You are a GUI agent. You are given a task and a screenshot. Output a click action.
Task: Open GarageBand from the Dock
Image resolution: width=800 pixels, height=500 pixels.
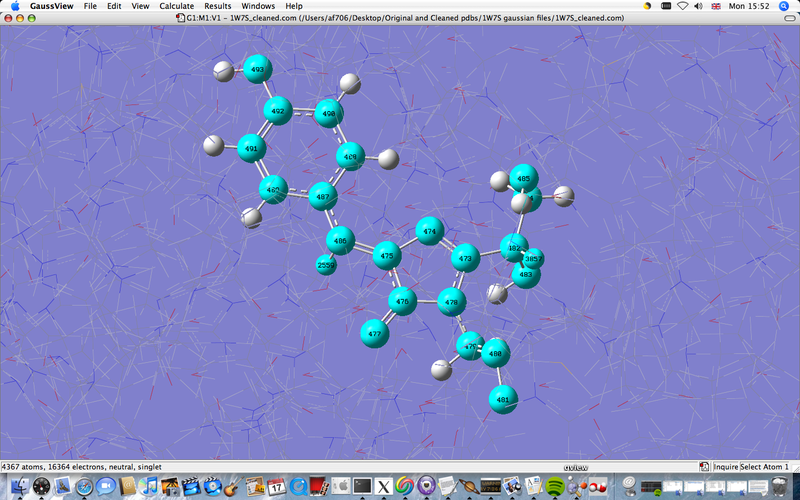click(234, 486)
